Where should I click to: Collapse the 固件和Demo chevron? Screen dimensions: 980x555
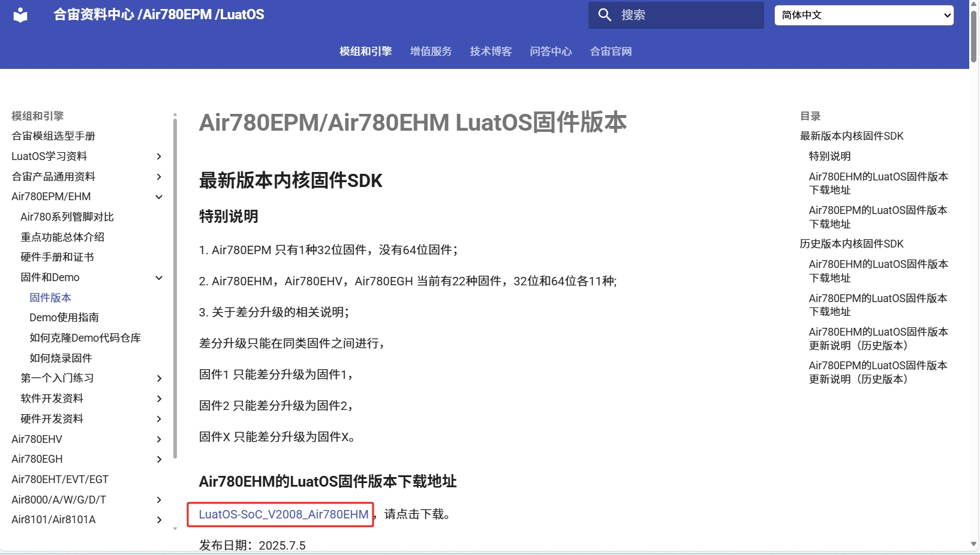159,277
